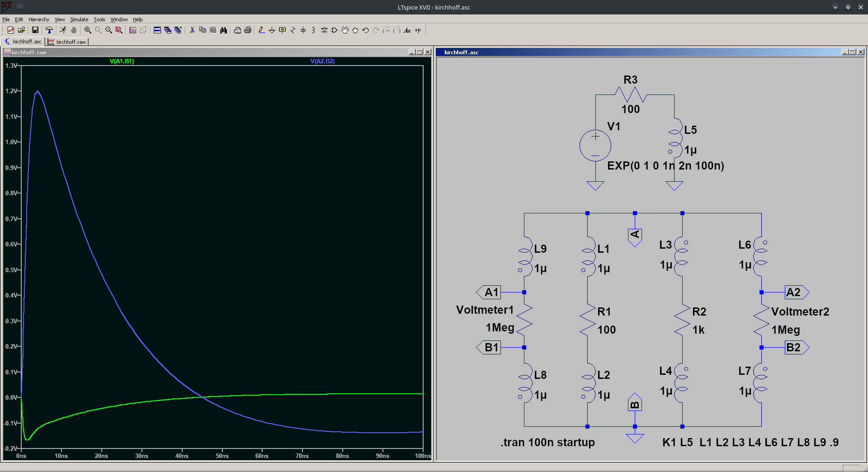Click the kirchhoff.asc schematic window title bar
The image size is (868, 472).
(633, 52)
